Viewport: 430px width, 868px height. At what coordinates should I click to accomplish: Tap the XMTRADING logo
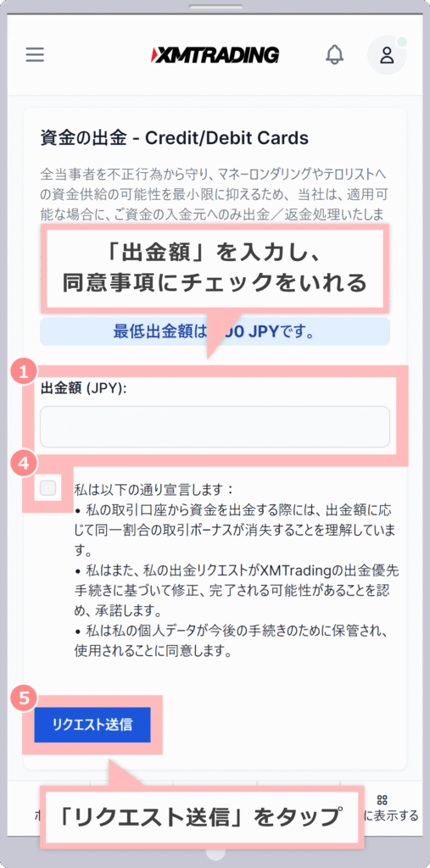pyautogui.click(x=215, y=55)
